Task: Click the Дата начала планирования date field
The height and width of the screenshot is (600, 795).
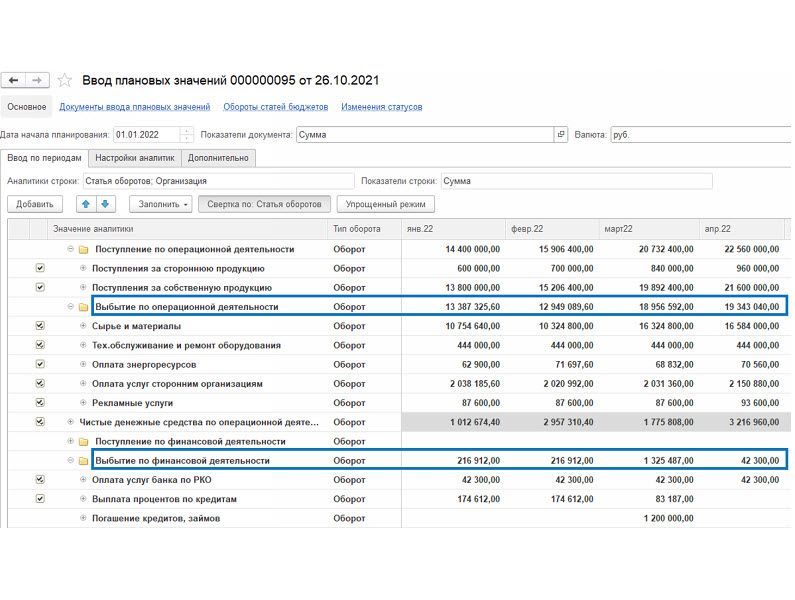Action: (x=147, y=135)
